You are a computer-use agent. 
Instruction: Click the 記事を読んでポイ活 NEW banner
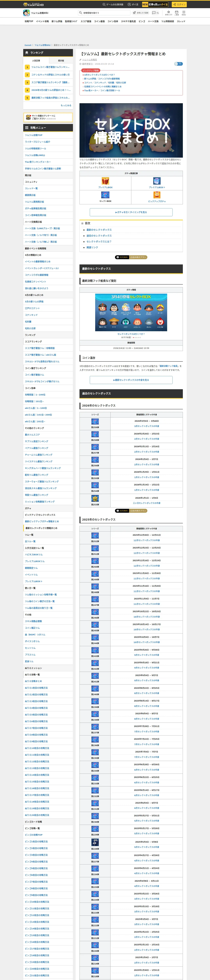(155, 5)
